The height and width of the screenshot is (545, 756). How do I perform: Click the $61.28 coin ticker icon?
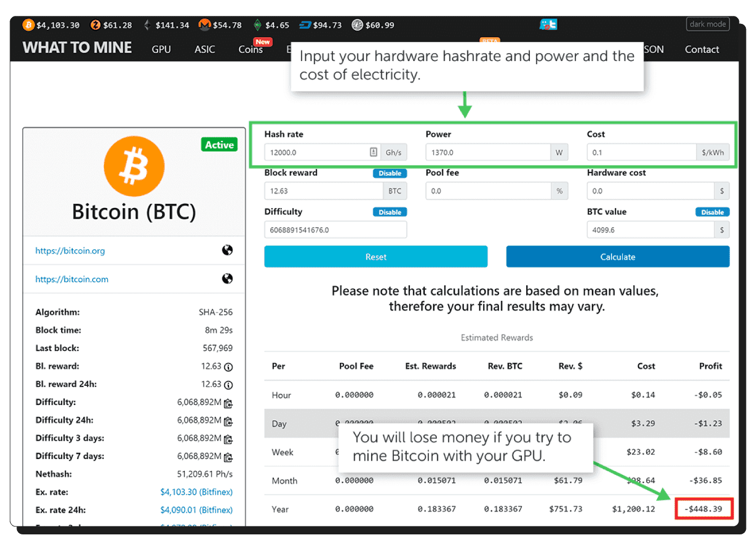[96, 25]
